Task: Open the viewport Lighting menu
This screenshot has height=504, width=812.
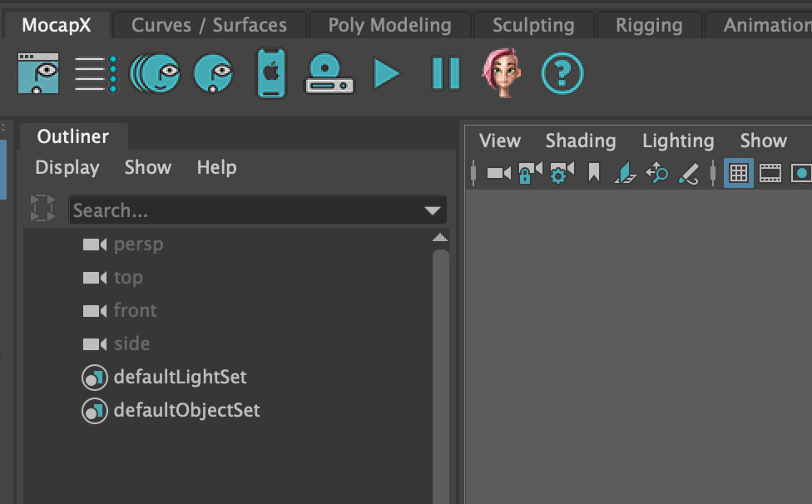Action: point(678,141)
